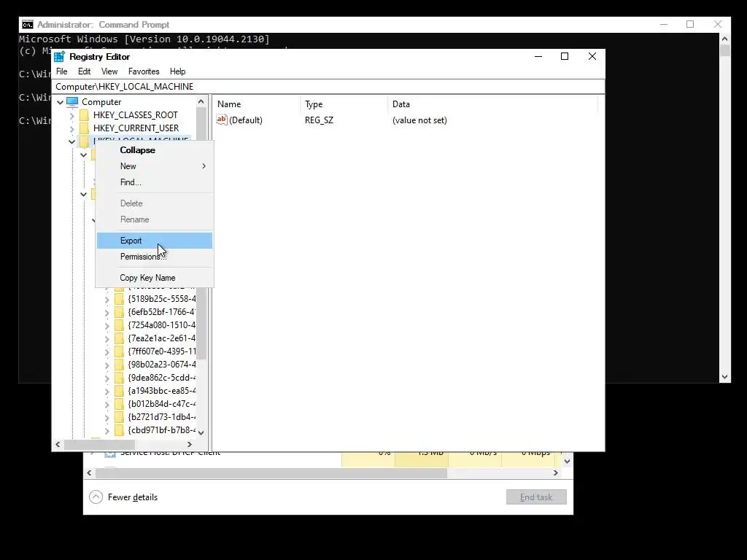Click the (value not set) data cell

tap(419, 120)
